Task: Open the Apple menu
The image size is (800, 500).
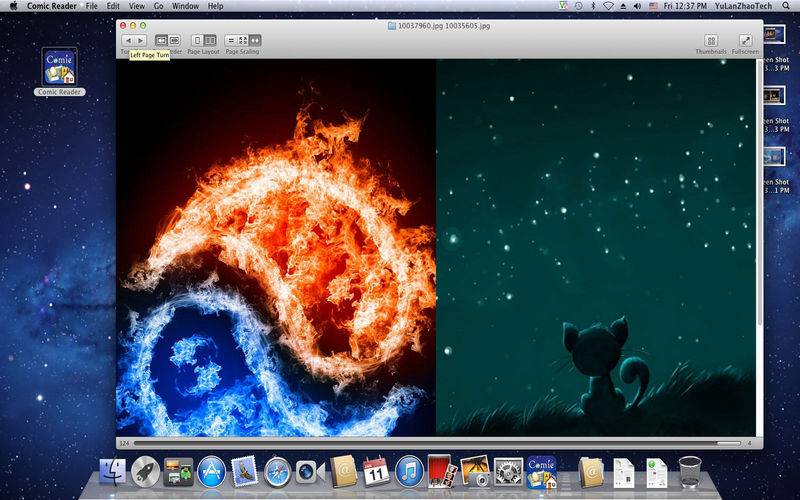Action: 14,6
